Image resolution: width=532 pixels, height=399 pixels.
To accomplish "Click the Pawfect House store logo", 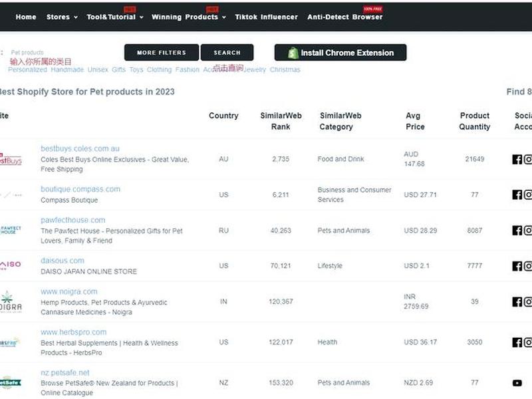I will [10, 230].
